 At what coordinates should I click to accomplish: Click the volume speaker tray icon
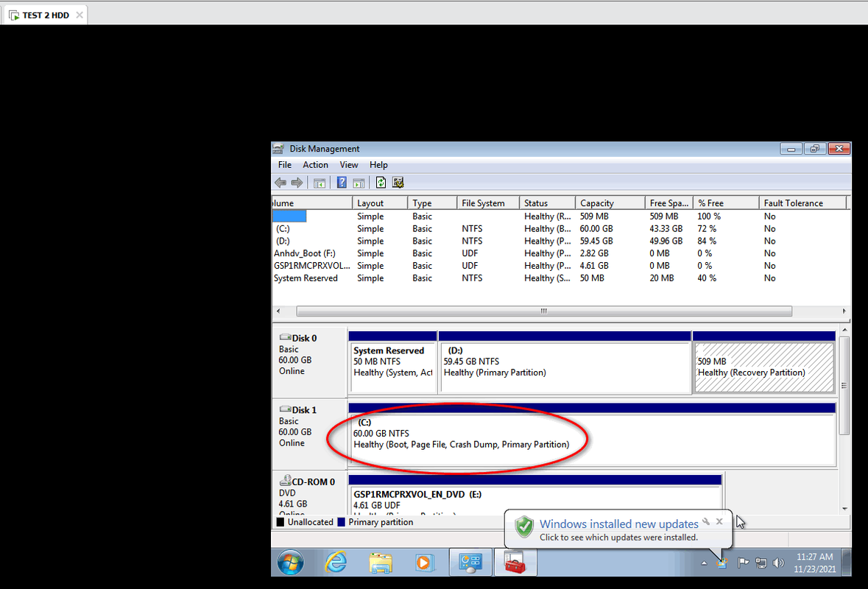778,563
